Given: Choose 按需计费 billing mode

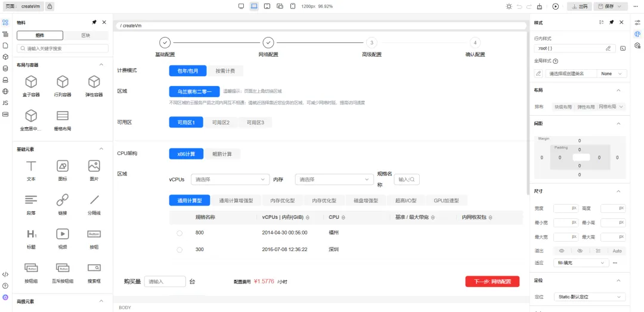Looking at the screenshot, I should click(x=225, y=71).
